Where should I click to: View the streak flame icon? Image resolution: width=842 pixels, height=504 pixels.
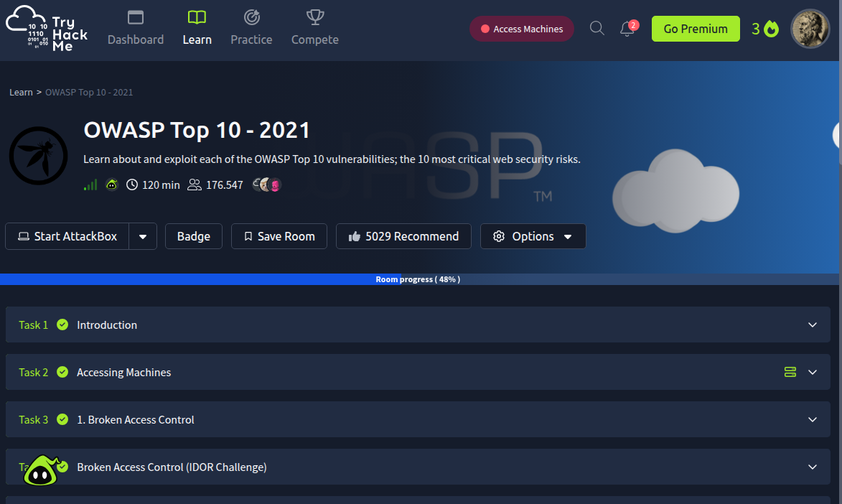pos(771,29)
